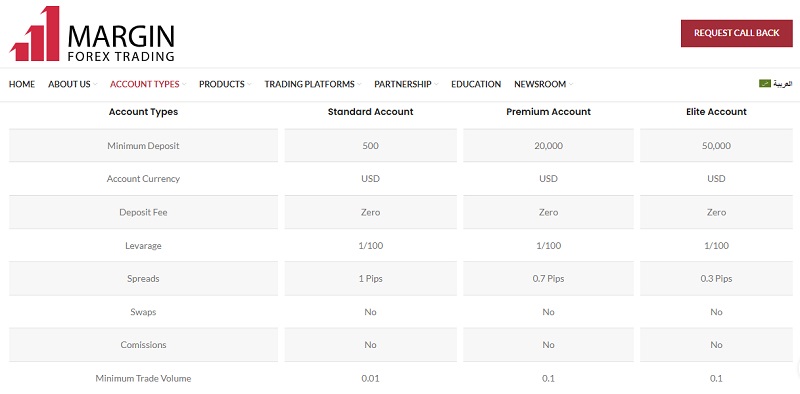The height and width of the screenshot is (394, 800).
Task: Click Zero in the Elite Account column
Action: pos(716,212)
